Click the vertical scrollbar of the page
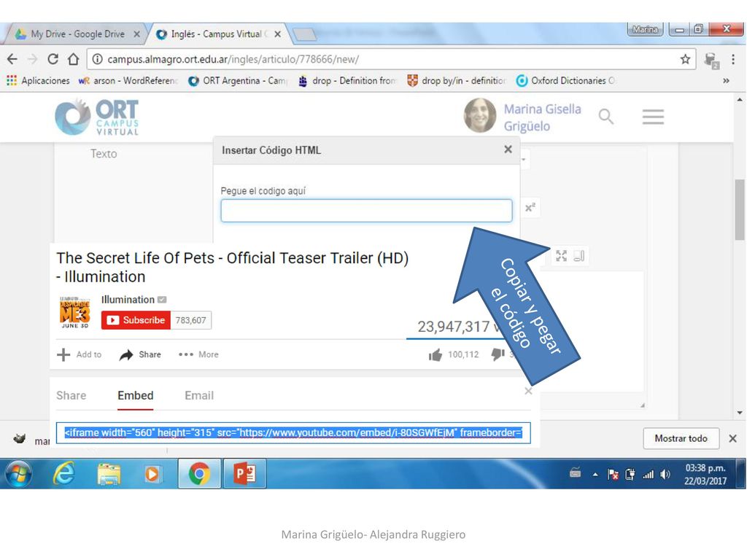 point(740,209)
